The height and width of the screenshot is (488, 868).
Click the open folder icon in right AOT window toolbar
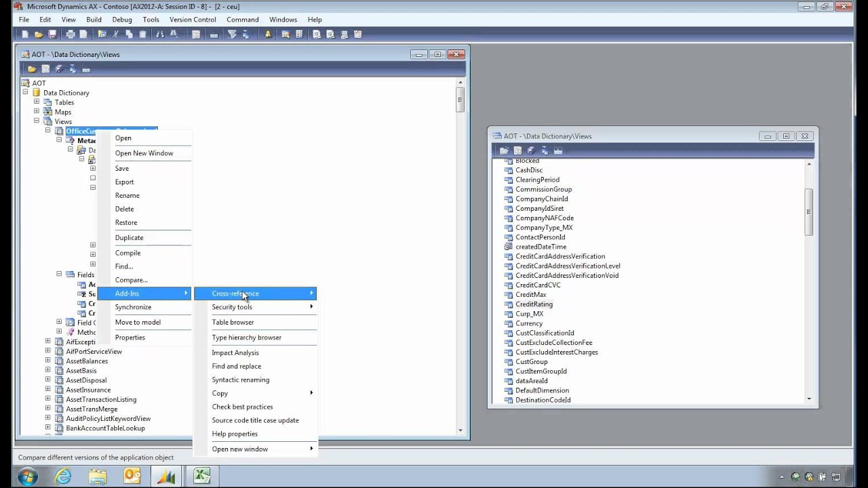504,150
